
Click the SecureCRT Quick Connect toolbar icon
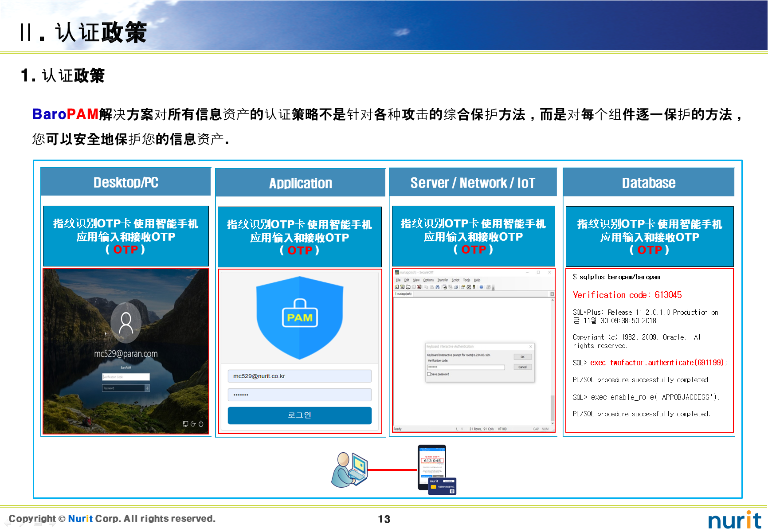tap(402, 287)
